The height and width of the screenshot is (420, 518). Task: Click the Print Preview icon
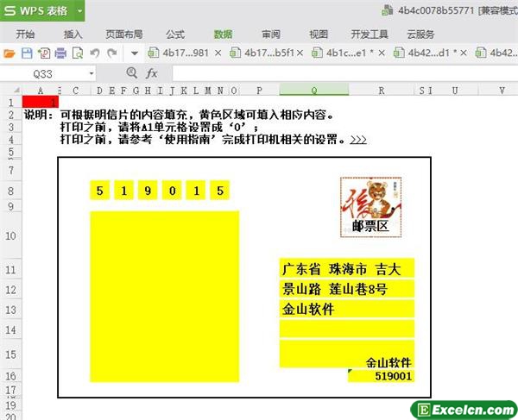point(78,53)
